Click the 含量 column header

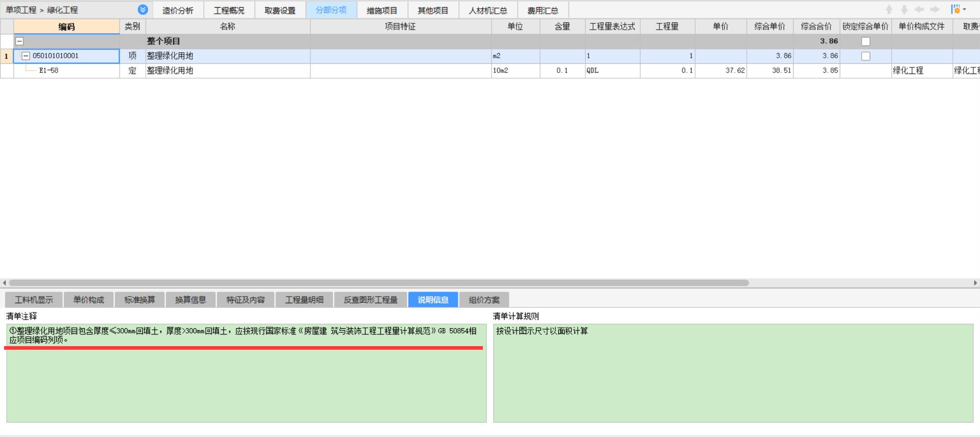click(562, 27)
